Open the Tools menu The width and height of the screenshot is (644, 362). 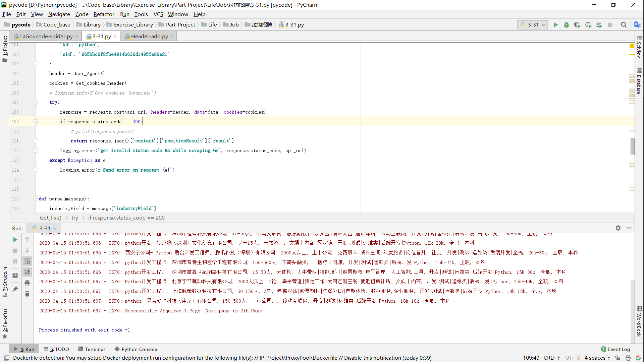tap(141, 14)
